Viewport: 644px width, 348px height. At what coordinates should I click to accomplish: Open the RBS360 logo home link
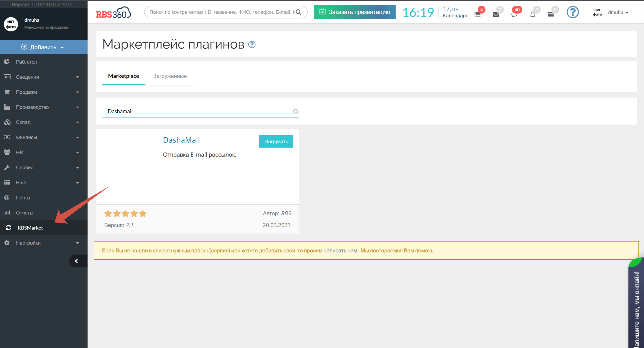coord(113,13)
